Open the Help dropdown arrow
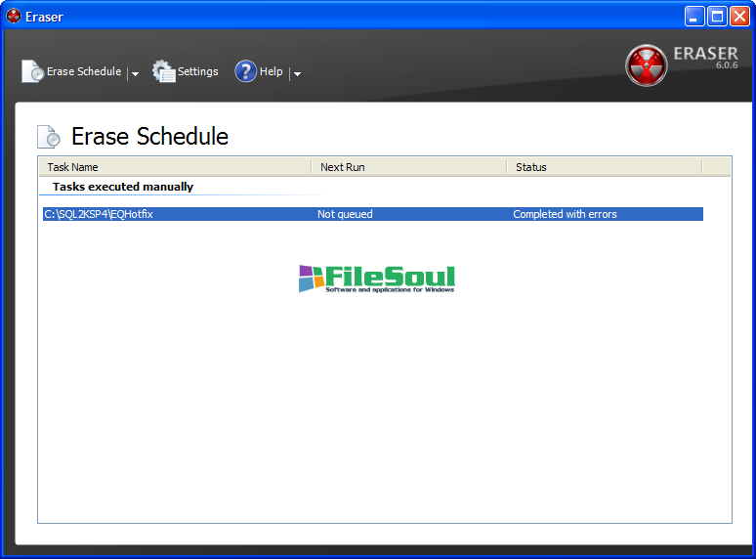The width and height of the screenshot is (756, 559). [x=297, y=73]
